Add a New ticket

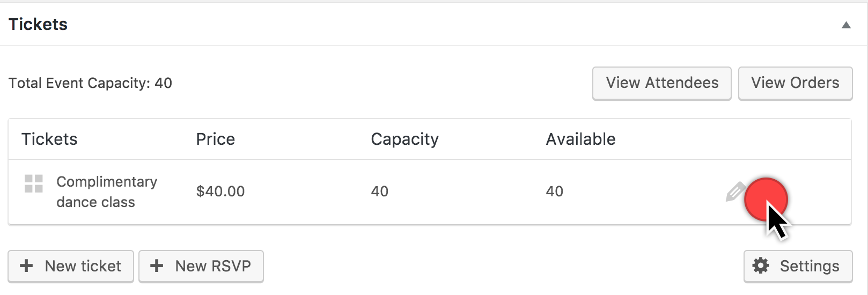71,266
